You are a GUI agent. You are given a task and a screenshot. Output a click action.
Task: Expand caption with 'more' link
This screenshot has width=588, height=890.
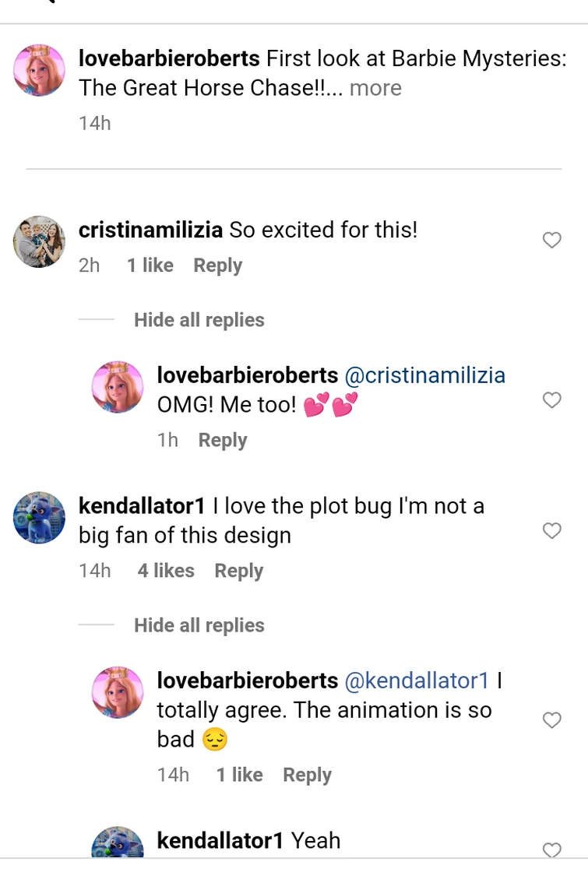click(x=375, y=88)
